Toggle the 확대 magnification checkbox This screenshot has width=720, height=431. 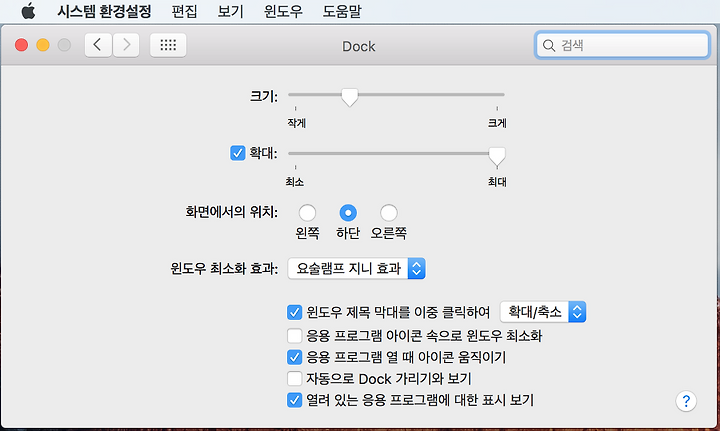tap(237, 153)
